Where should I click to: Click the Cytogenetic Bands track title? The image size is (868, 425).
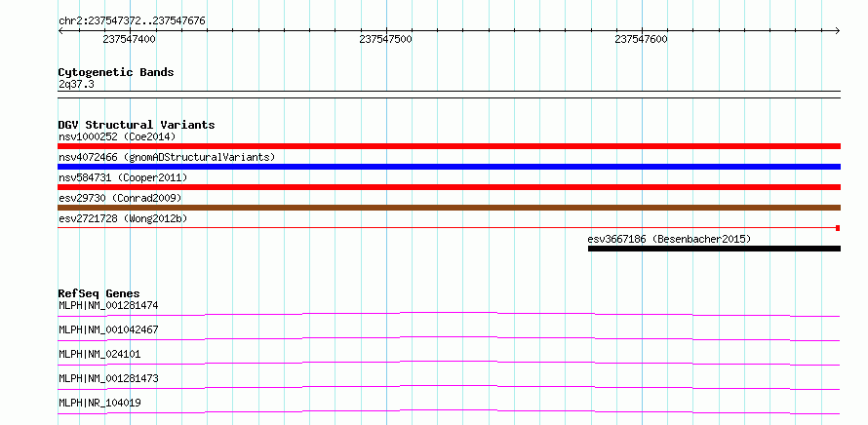click(x=116, y=72)
